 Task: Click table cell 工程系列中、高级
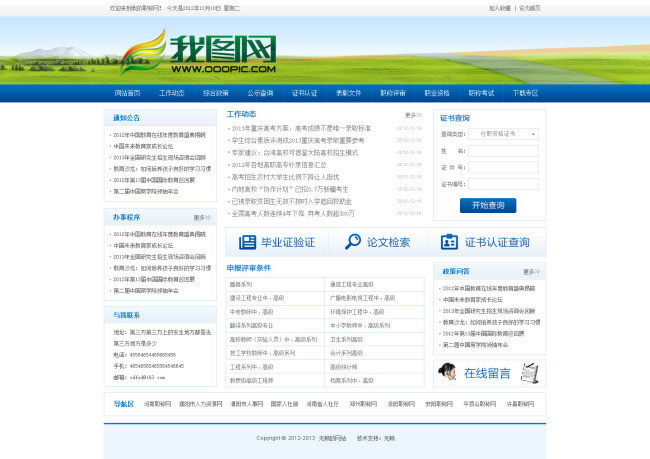[275, 367]
